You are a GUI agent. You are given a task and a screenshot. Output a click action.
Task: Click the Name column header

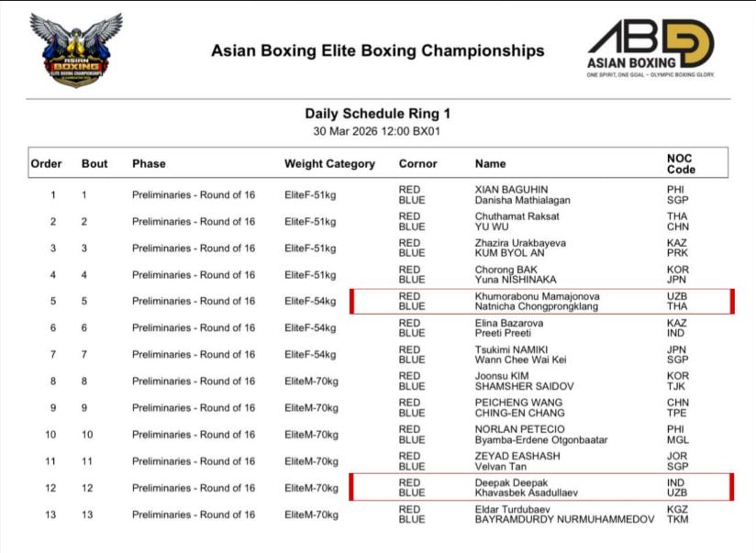[x=490, y=164]
